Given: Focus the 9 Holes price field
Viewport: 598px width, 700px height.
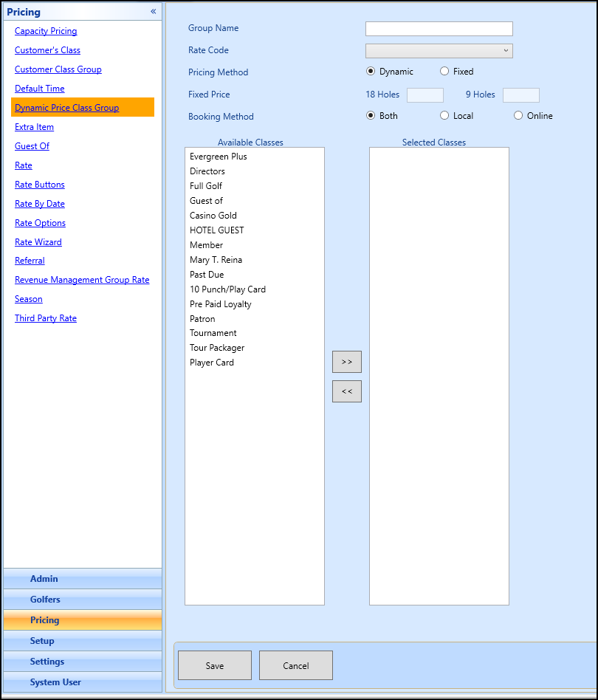Looking at the screenshot, I should coord(521,95).
